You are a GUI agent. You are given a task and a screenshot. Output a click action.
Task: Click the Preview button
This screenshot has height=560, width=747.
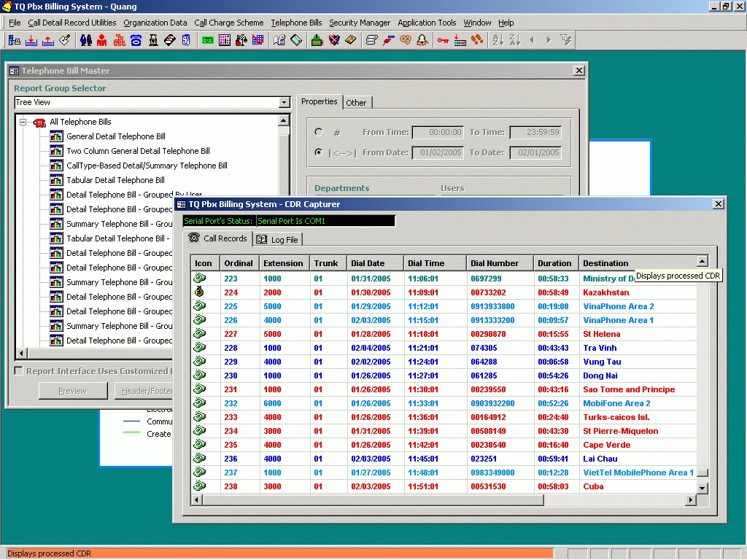pyautogui.click(x=72, y=391)
